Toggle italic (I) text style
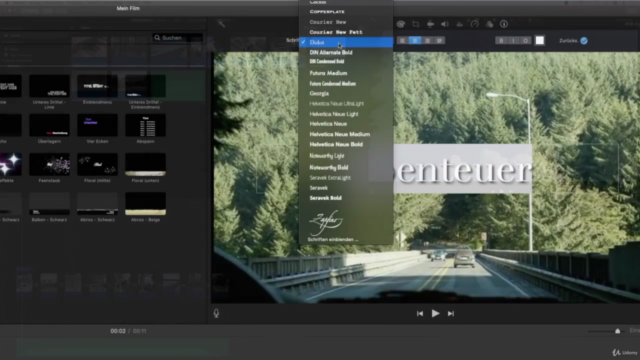The width and height of the screenshot is (640, 360). click(x=513, y=40)
